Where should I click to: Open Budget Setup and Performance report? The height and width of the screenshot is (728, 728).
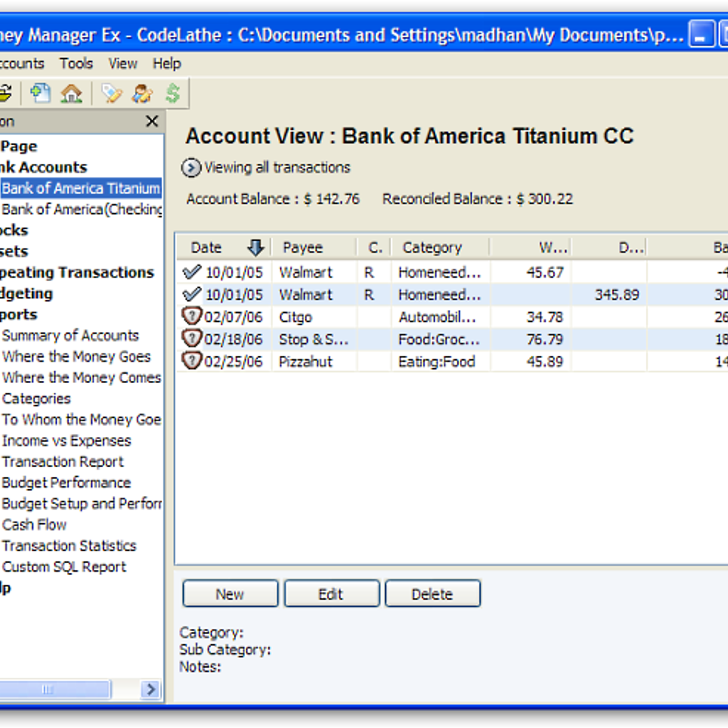point(82,503)
